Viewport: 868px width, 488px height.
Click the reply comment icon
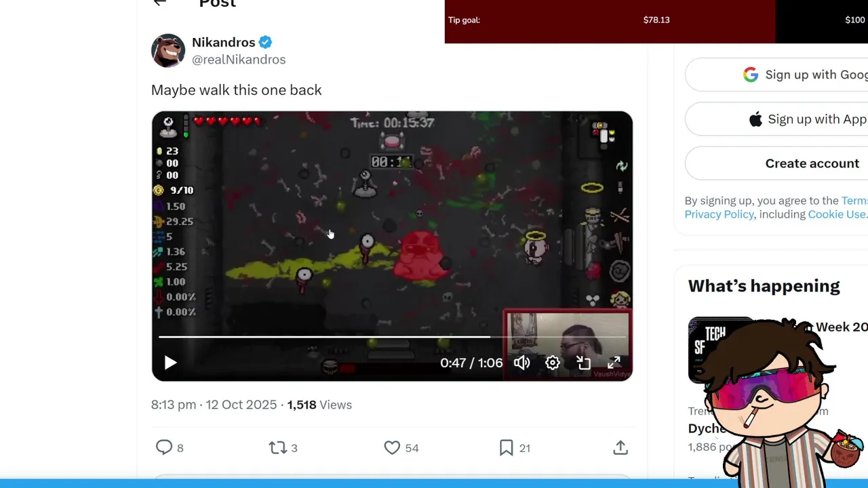pyautogui.click(x=164, y=447)
